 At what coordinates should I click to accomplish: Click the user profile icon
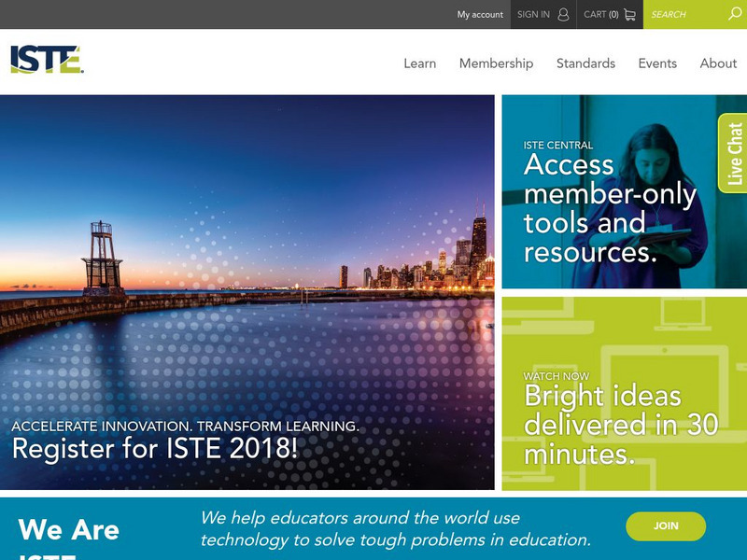click(563, 14)
